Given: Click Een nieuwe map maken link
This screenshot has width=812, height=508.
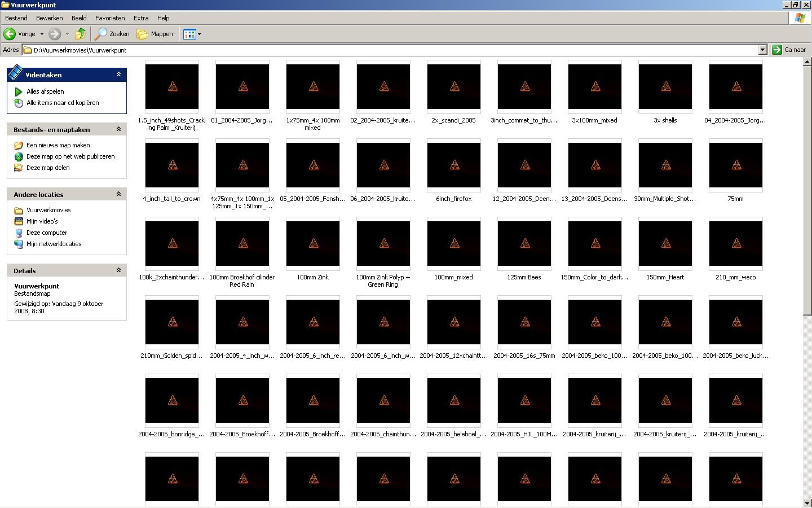Looking at the screenshot, I should (58, 145).
